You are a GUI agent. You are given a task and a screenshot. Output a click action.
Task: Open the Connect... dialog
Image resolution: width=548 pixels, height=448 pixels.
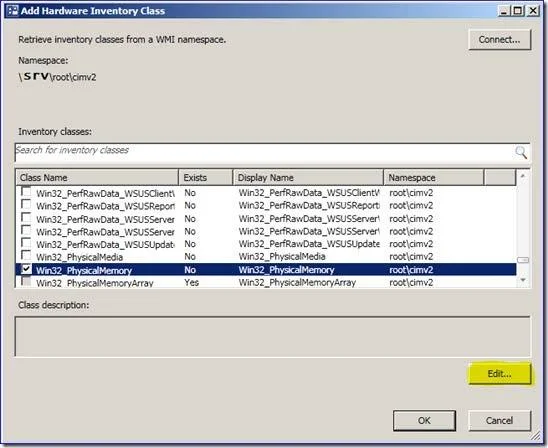[499, 39]
